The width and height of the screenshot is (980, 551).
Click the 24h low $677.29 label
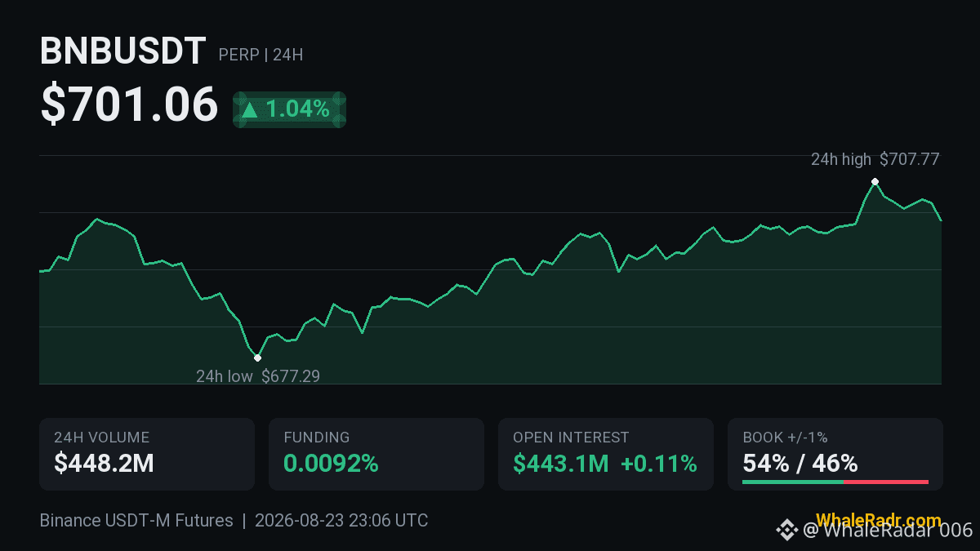coord(258,376)
